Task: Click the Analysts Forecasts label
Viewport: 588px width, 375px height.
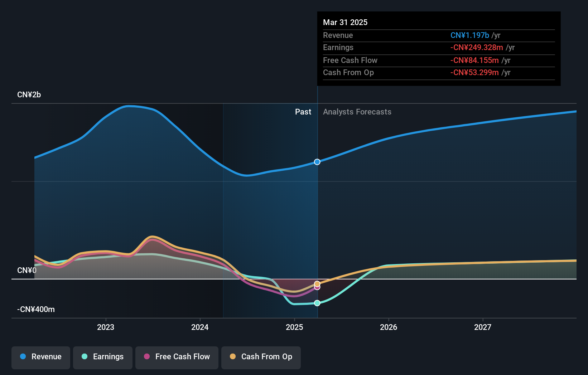Action: tap(357, 112)
